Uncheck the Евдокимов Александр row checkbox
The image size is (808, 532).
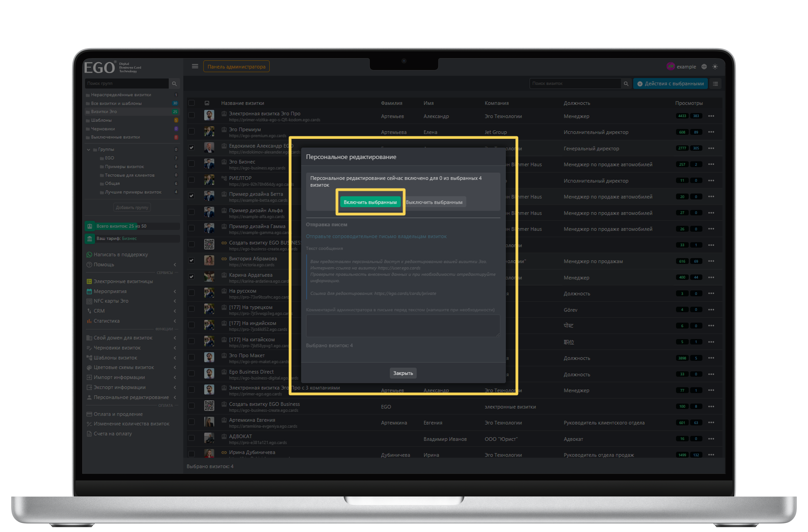tap(191, 147)
